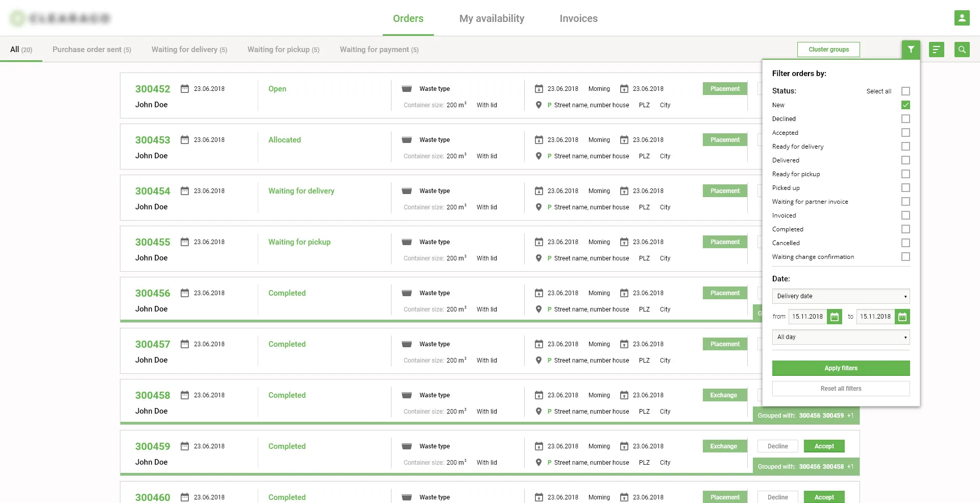This screenshot has width=980, height=503.
Task: Tick the Select all checkbox
Action: click(x=905, y=91)
